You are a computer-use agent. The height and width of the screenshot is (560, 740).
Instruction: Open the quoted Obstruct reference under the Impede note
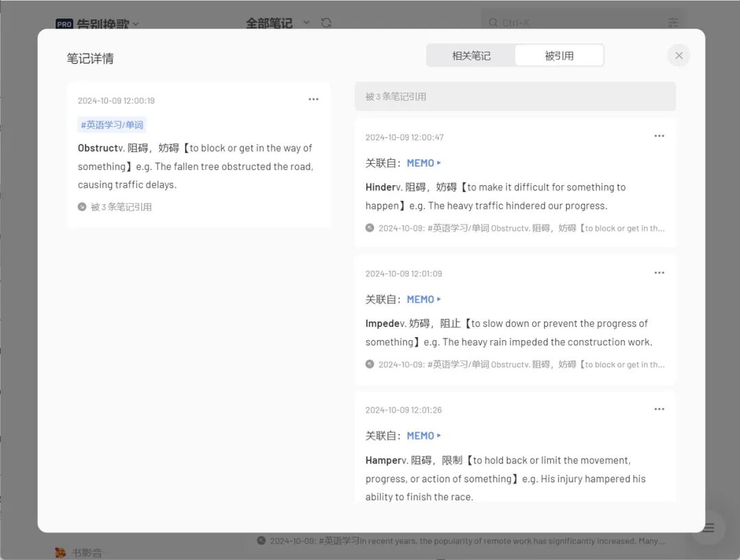click(x=521, y=365)
